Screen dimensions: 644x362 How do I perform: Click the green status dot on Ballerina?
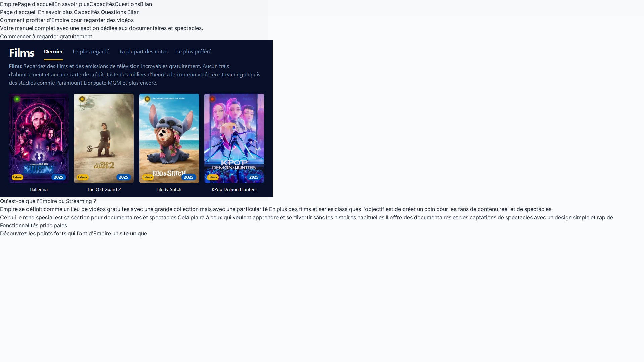(x=17, y=99)
